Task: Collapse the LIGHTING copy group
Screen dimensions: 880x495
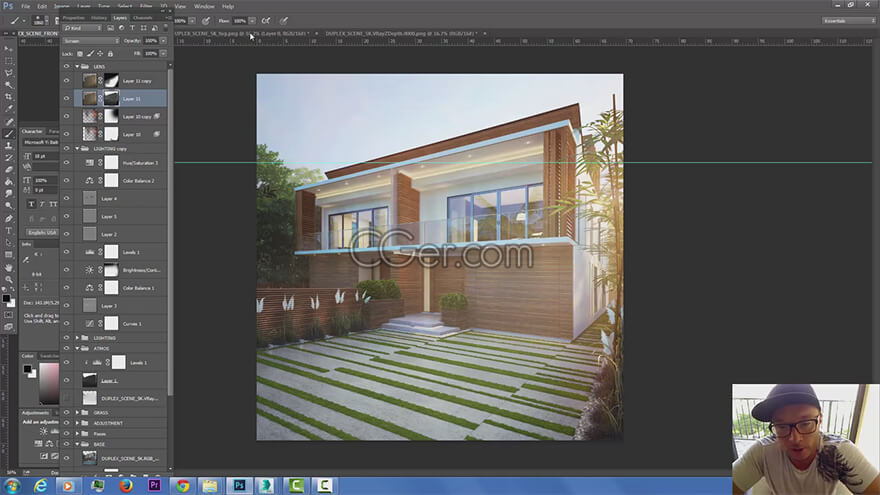Action: click(x=77, y=149)
